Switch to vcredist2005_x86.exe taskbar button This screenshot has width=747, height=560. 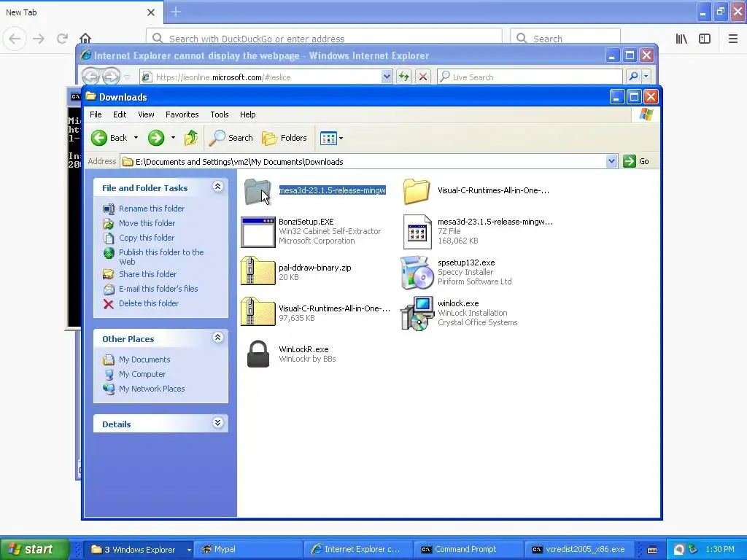pyautogui.click(x=578, y=550)
